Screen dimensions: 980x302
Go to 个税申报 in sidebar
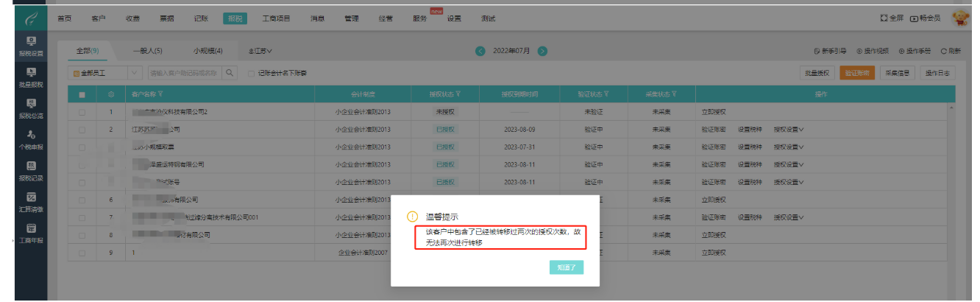point(30,139)
